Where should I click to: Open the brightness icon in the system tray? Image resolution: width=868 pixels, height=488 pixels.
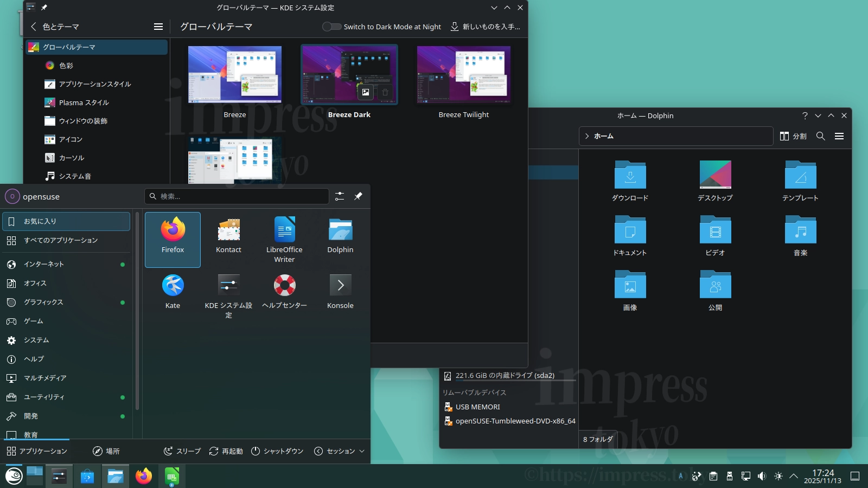click(x=778, y=476)
